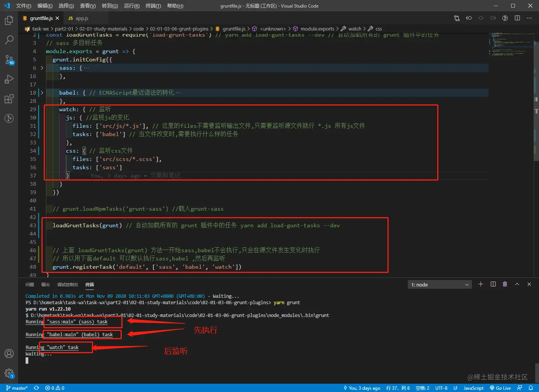The width and height of the screenshot is (539, 392).
Task: Open the 02-01-study-materials breadcrumb
Action: click(103, 29)
